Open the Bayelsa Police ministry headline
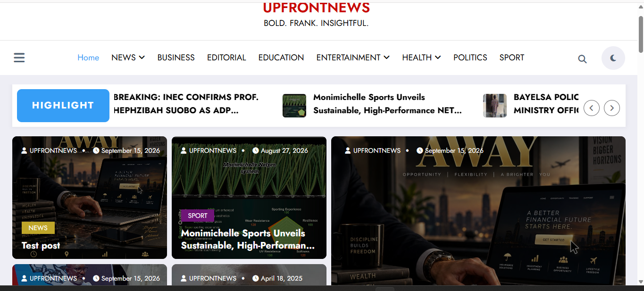Screen dimensions: 644x291 pyautogui.click(x=546, y=104)
